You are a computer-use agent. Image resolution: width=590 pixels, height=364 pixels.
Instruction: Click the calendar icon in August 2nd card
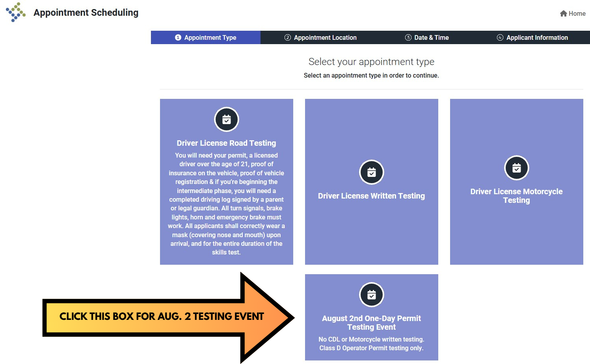pos(372,295)
